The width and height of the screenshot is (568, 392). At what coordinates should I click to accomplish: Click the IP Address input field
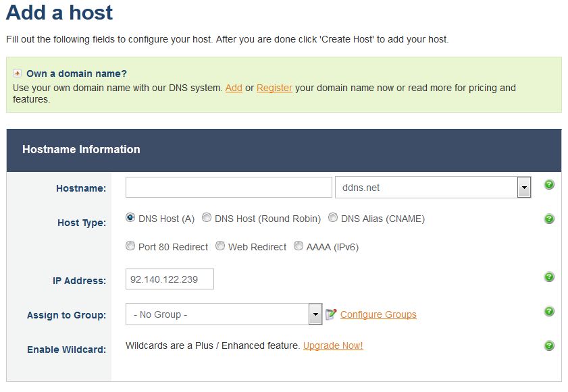point(169,278)
